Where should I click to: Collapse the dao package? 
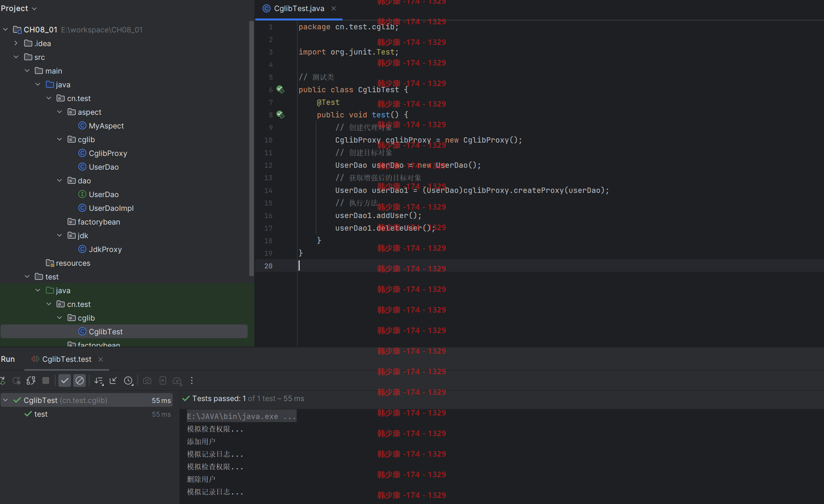click(59, 180)
